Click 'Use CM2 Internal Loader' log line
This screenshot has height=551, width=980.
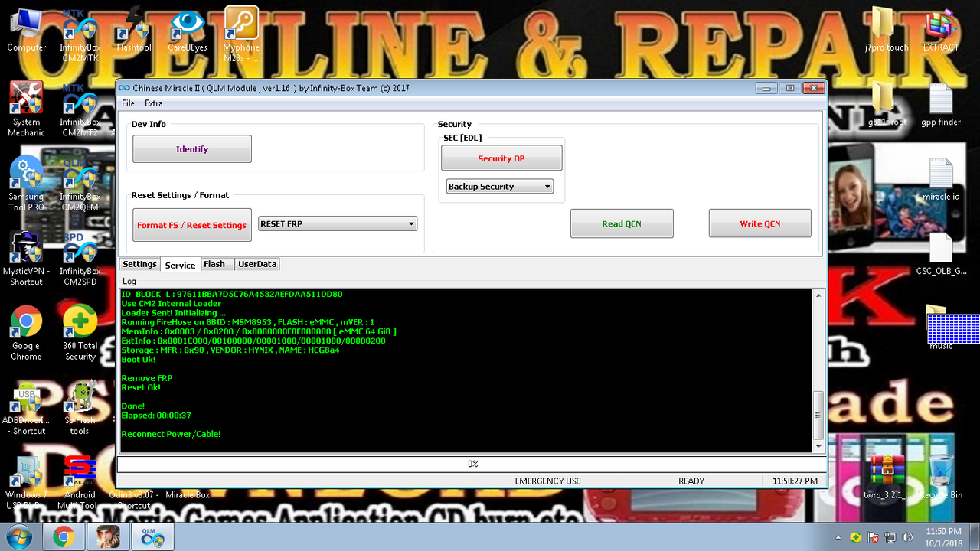[x=171, y=303]
